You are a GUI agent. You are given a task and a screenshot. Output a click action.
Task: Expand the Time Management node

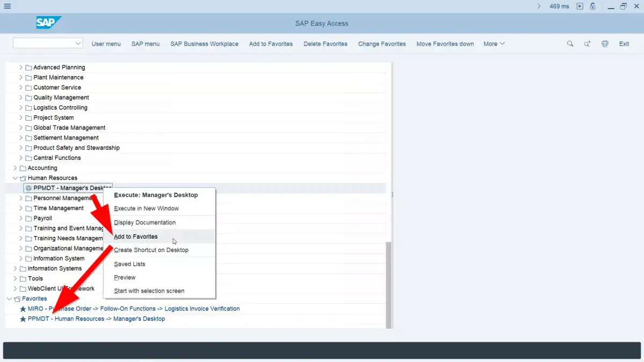tap(21, 208)
